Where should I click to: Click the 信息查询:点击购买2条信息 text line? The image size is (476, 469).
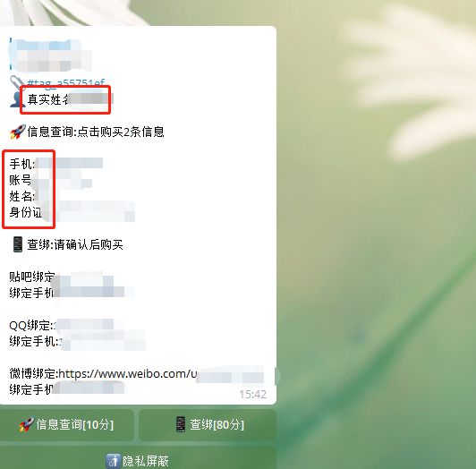pos(96,132)
